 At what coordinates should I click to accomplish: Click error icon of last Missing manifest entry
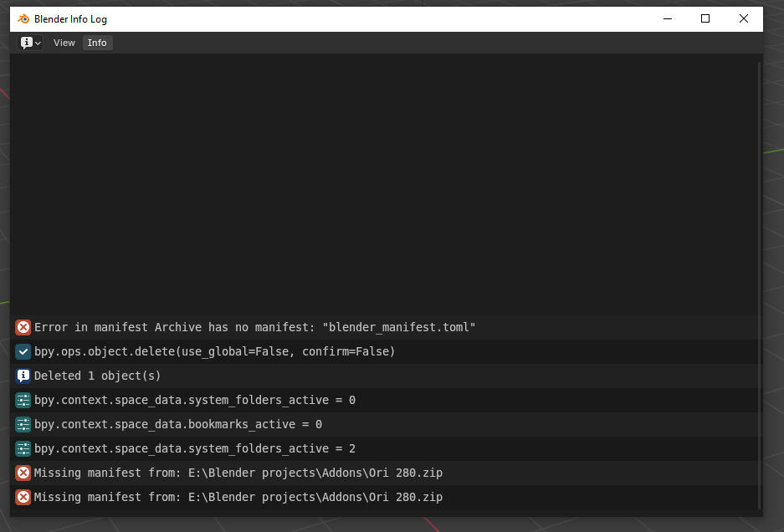tap(23, 497)
